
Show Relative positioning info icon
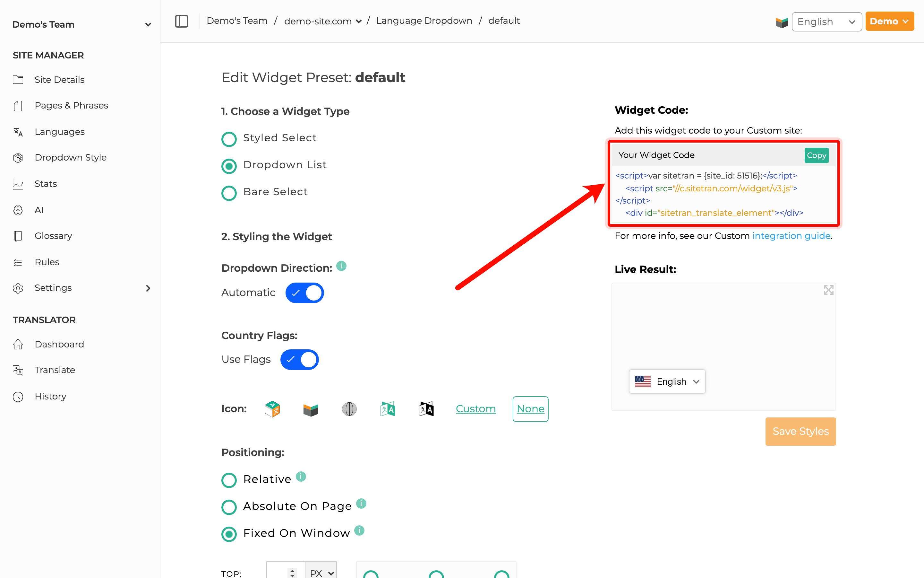point(301,476)
